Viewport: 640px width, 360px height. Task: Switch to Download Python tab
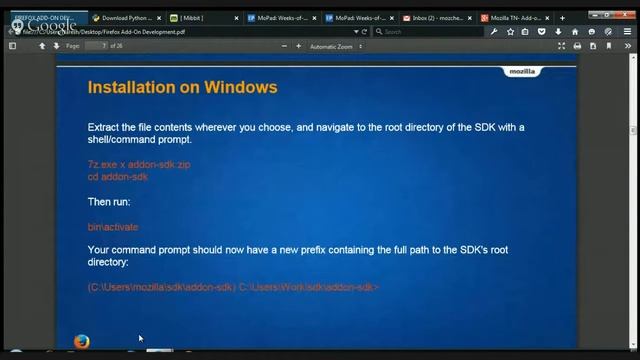tap(127, 18)
